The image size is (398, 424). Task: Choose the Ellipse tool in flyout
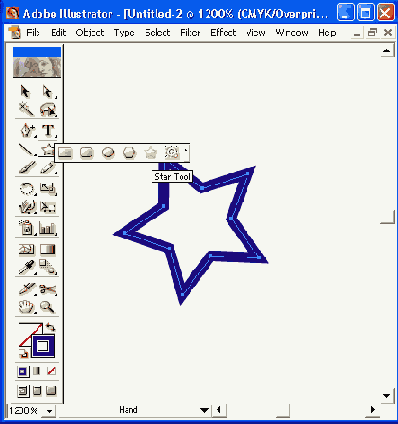108,153
